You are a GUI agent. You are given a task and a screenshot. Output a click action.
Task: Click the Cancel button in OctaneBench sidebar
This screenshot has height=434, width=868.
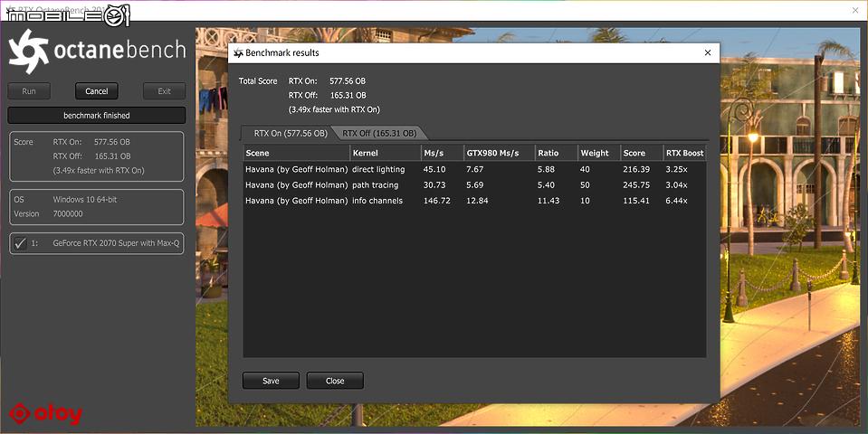coord(96,91)
